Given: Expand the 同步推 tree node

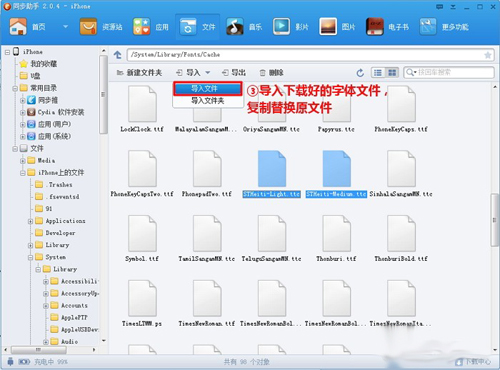Looking at the screenshot, I should tap(23, 100).
